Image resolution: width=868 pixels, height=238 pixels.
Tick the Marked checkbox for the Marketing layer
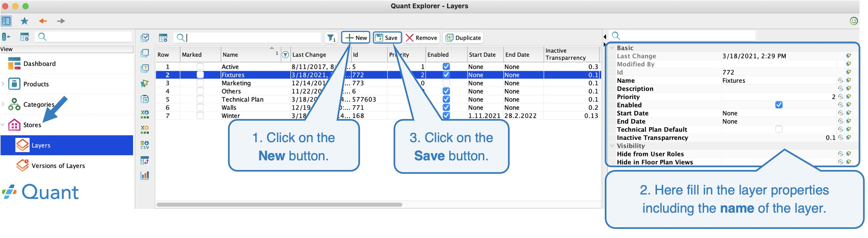200,83
